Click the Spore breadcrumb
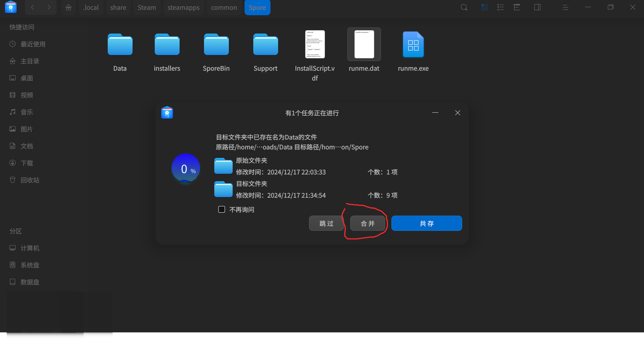 coord(257,7)
